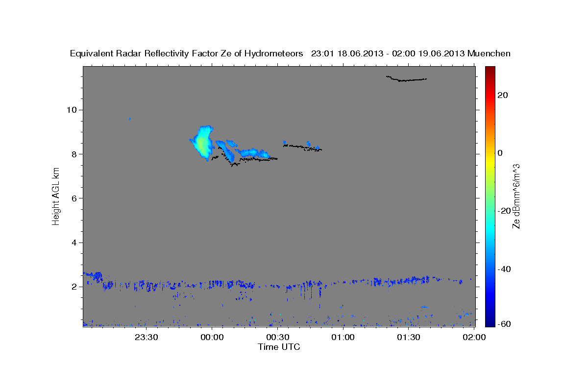Image resolution: width=588 pixels, height=392 pixels.
Task: Click the black cloud-base line near 11 km
Action: pyautogui.click(x=406, y=78)
